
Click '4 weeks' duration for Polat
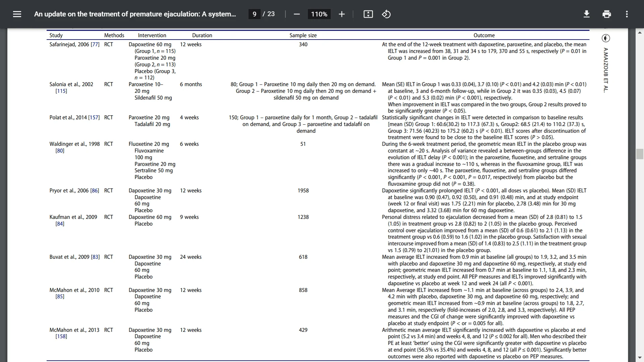click(x=189, y=118)
